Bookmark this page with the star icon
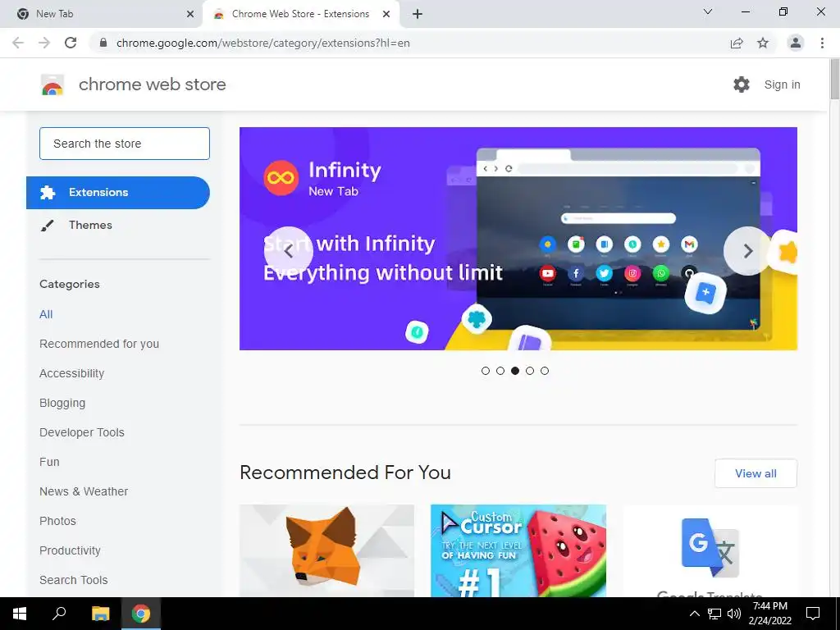The image size is (840, 630). [763, 43]
